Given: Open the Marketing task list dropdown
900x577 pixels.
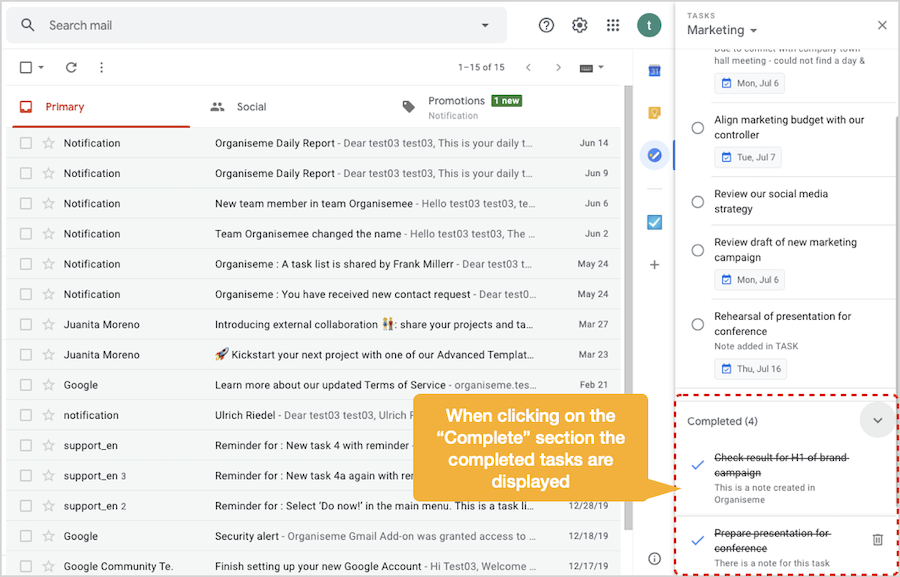Looking at the screenshot, I should [722, 30].
